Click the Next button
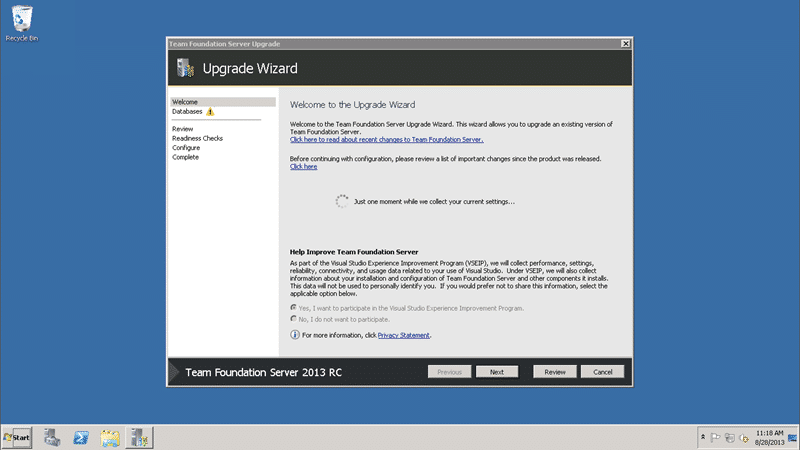Viewport: 800px width, 450px height. [497, 372]
